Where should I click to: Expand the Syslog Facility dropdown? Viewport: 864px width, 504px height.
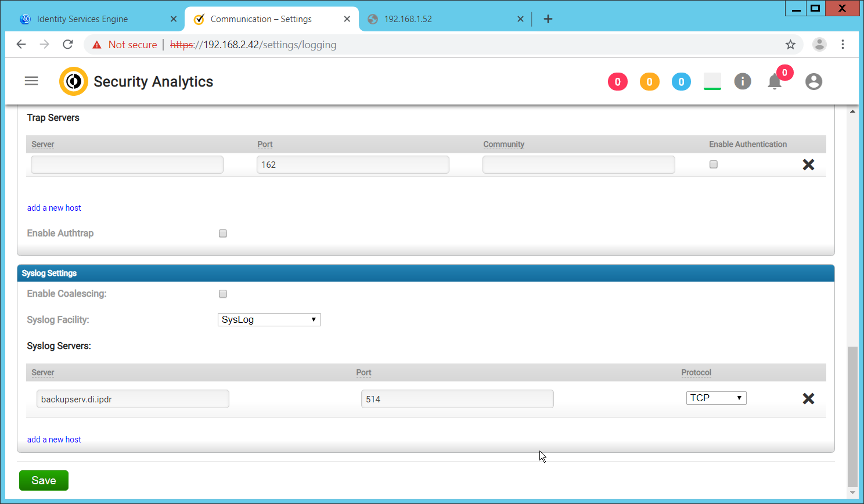pos(269,320)
